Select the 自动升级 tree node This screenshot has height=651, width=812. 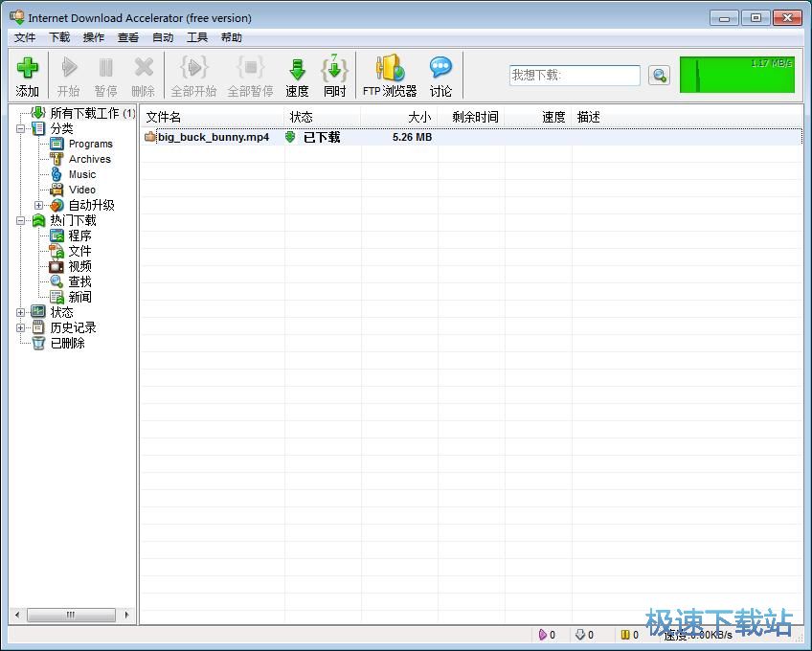[91, 205]
